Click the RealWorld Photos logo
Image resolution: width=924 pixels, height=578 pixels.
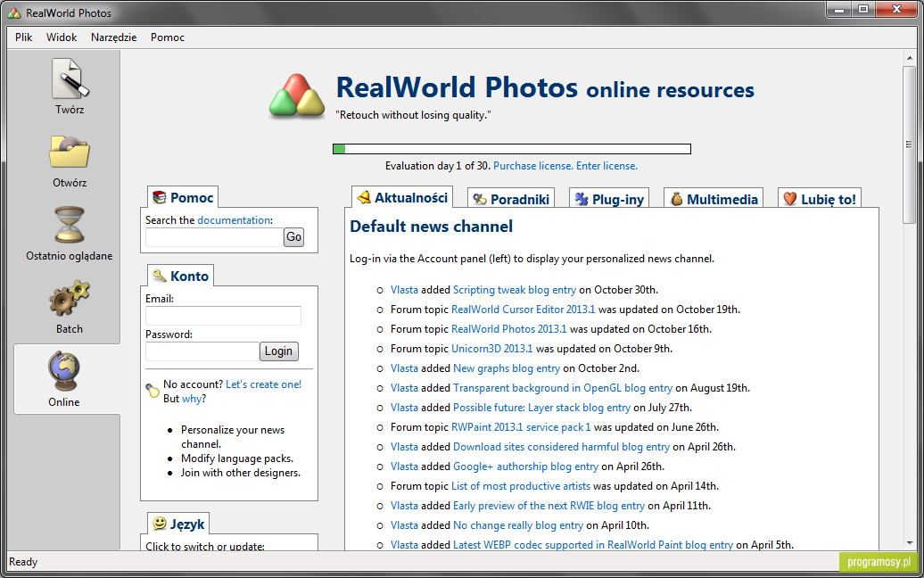(x=297, y=95)
